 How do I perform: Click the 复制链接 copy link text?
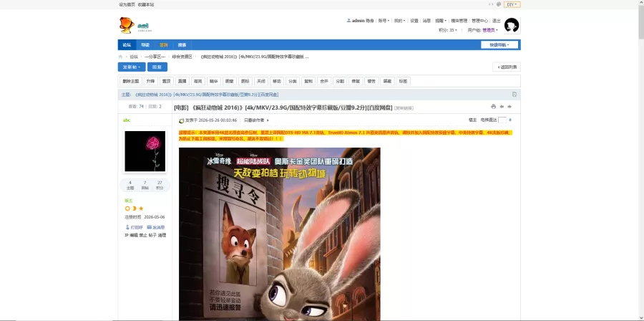404,107
